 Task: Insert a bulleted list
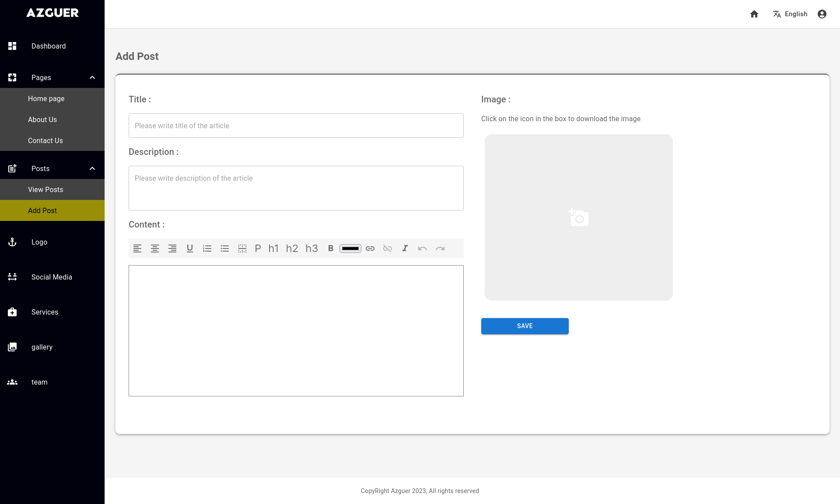tap(225, 248)
